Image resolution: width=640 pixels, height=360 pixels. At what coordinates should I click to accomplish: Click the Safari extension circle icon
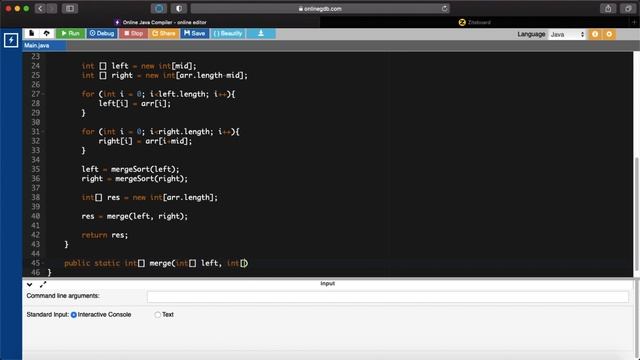(159, 9)
